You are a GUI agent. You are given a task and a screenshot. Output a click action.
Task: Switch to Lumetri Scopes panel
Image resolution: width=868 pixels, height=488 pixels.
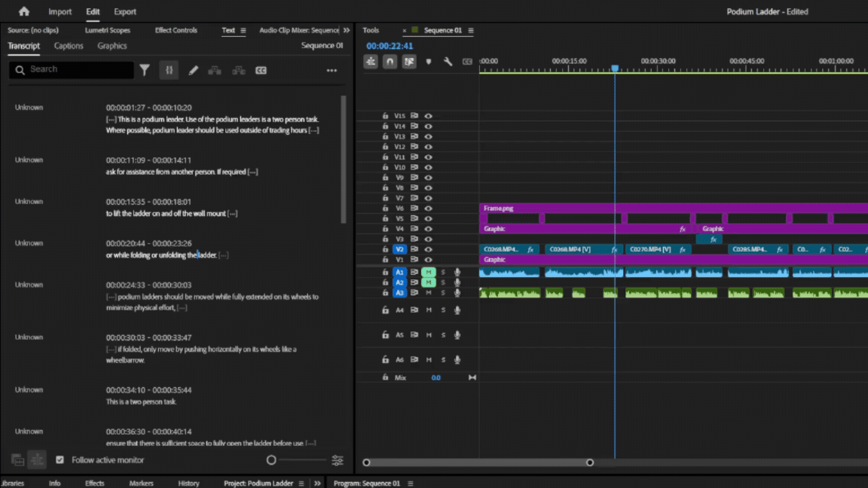(108, 30)
